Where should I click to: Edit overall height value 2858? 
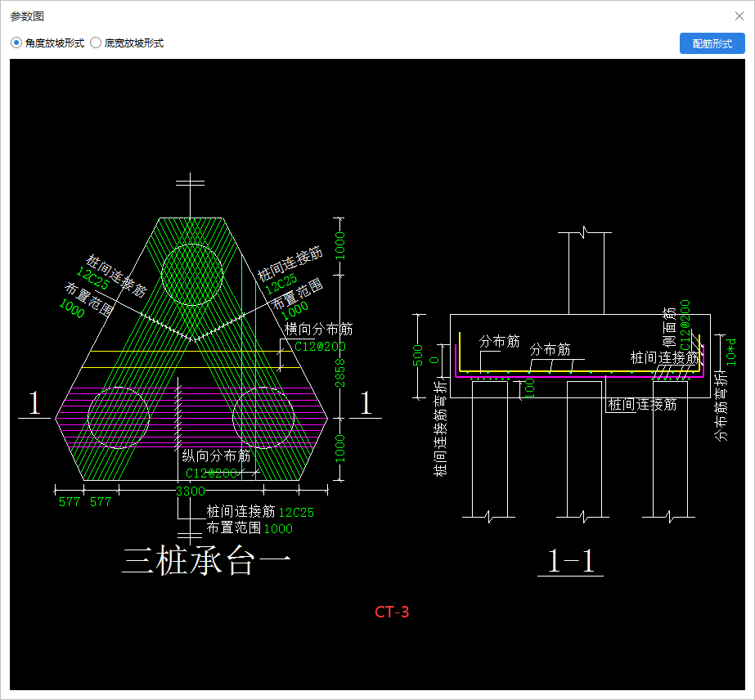pos(340,373)
